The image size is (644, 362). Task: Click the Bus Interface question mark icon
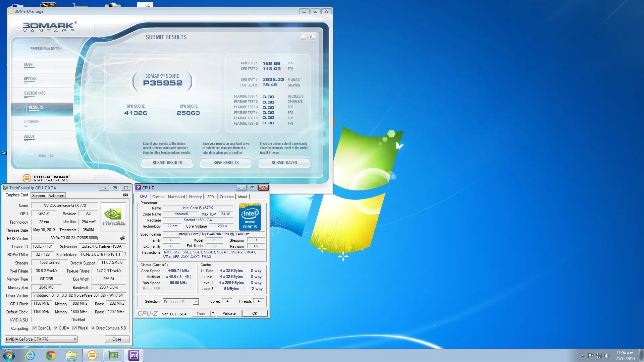pos(125,254)
